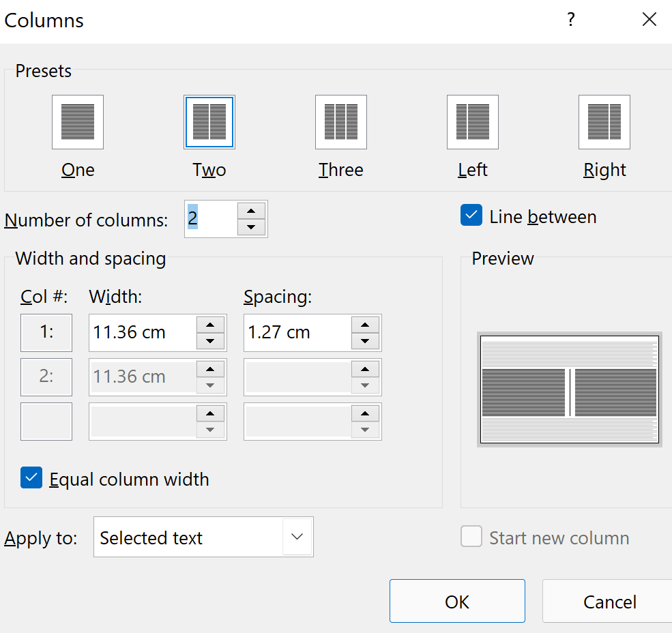Select the Width field for column 1
Viewport: 672px width, 633px height.
(x=143, y=332)
